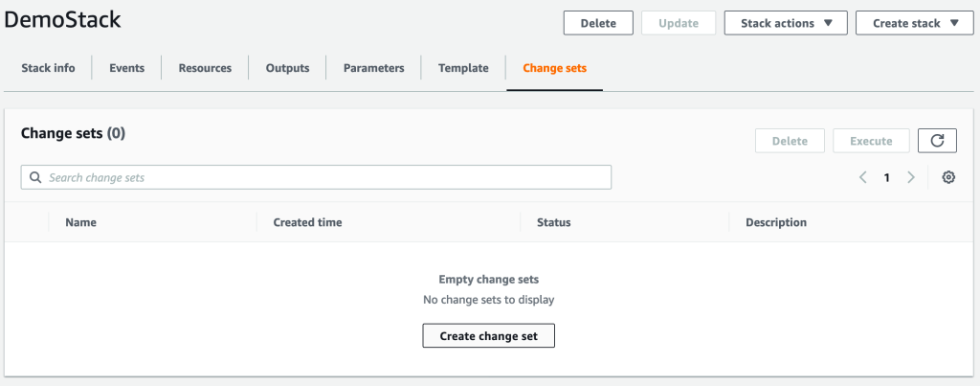Click the Status column header
The image size is (980, 386).
(x=553, y=222)
